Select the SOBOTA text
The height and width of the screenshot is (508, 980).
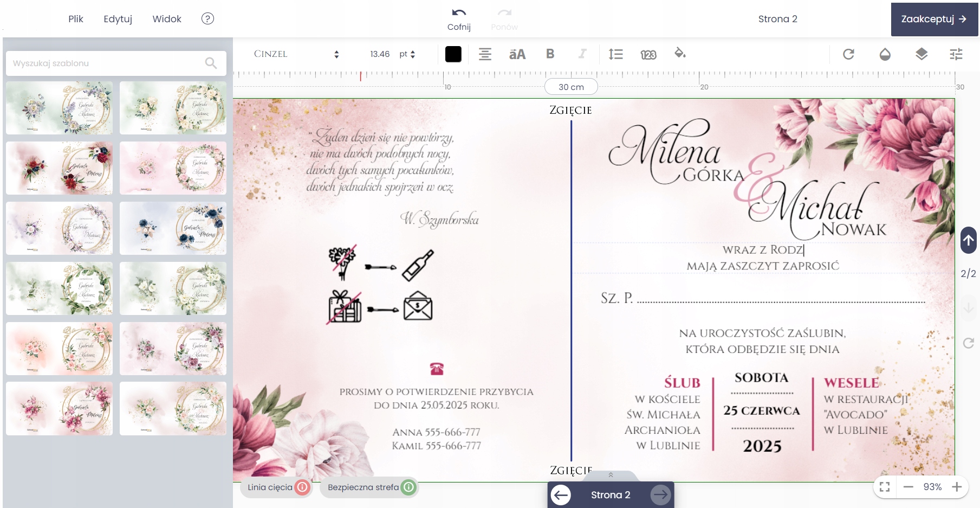(761, 377)
